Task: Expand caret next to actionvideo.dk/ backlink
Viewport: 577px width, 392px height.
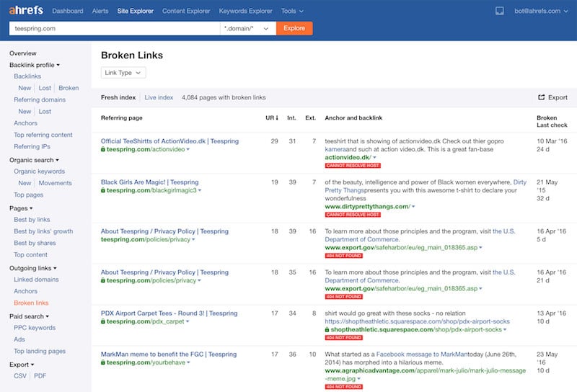Action: pos(374,157)
